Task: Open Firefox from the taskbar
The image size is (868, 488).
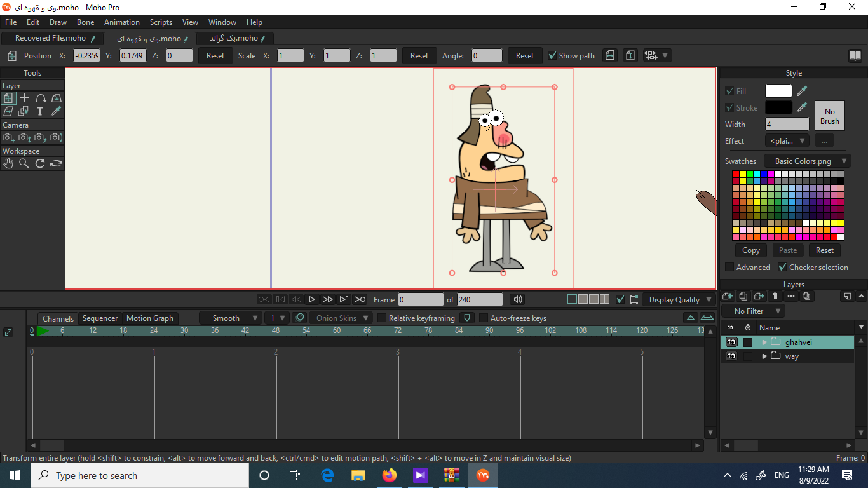Action: point(389,475)
